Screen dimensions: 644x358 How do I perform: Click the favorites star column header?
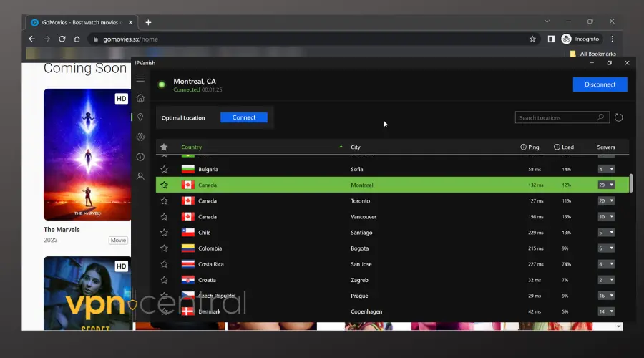164,147
